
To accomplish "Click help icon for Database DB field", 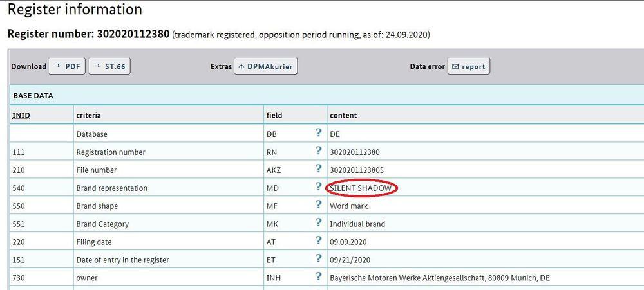I will (318, 133).
